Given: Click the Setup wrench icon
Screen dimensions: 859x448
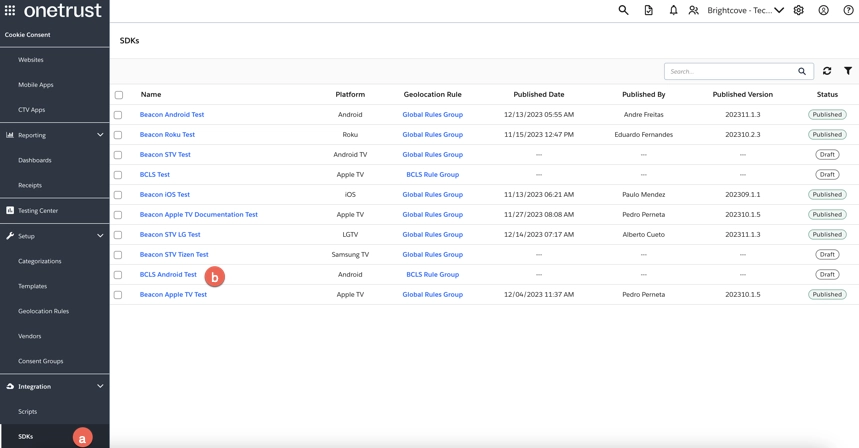Looking at the screenshot, I should pos(10,236).
